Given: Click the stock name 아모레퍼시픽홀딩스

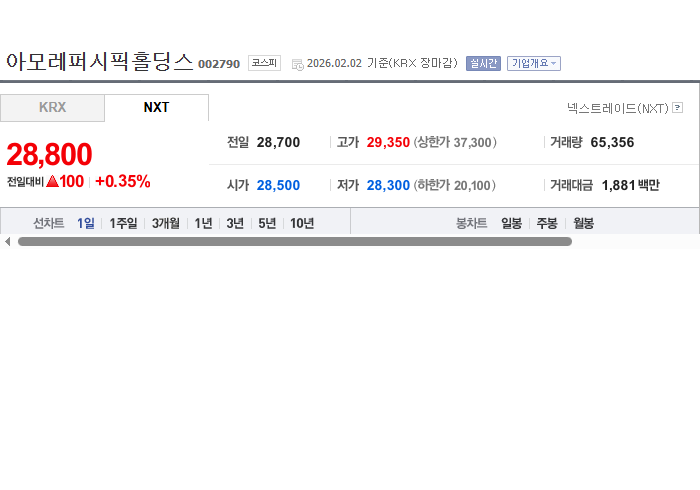Looking at the screenshot, I should pyautogui.click(x=100, y=62).
